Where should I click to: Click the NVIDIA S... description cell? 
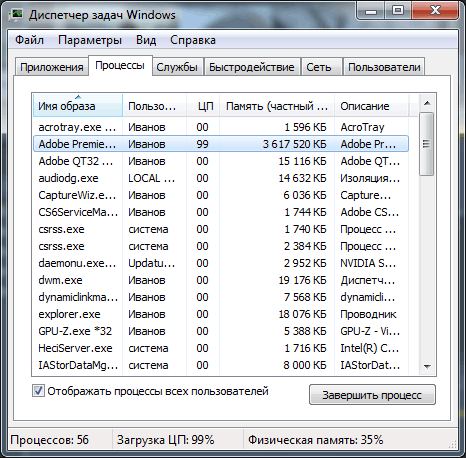(x=368, y=263)
